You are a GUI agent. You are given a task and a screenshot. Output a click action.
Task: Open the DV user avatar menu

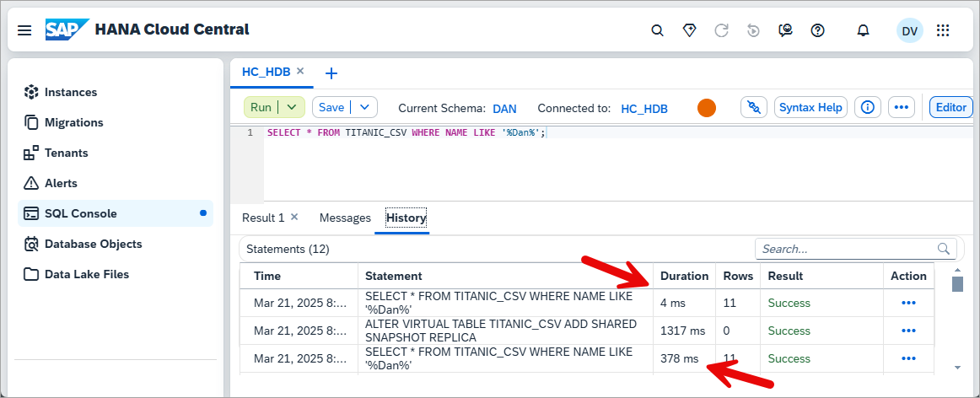point(909,30)
